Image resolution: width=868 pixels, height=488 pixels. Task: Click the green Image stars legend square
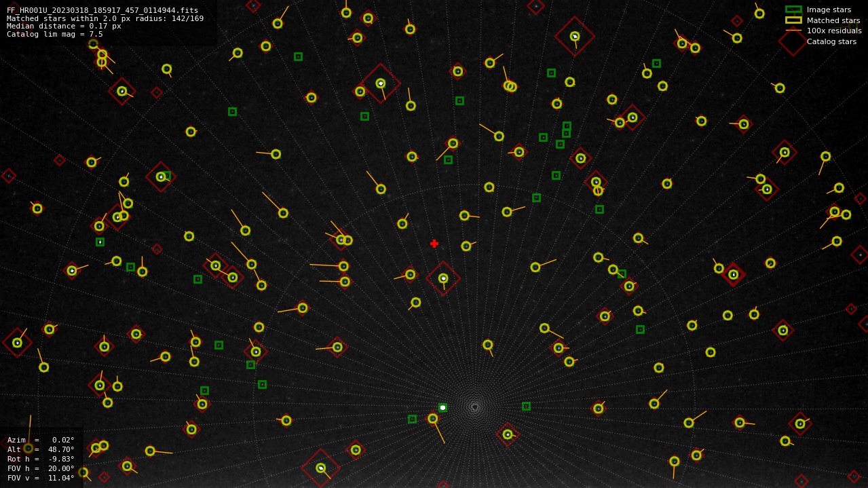pyautogui.click(x=793, y=10)
